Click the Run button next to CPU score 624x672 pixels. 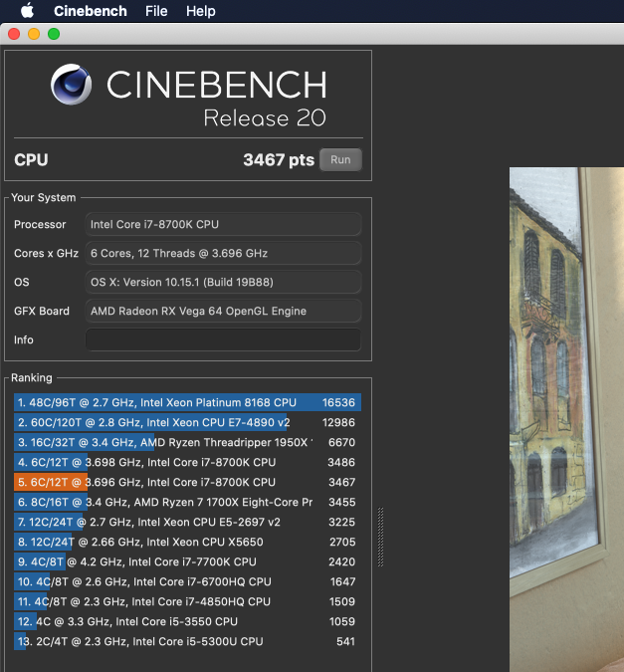pos(340,160)
